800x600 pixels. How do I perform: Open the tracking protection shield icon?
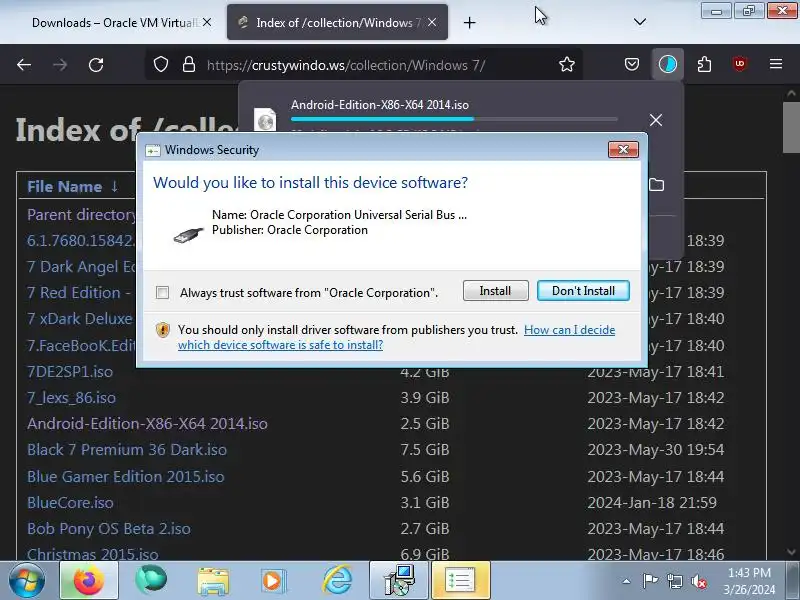coord(161,65)
